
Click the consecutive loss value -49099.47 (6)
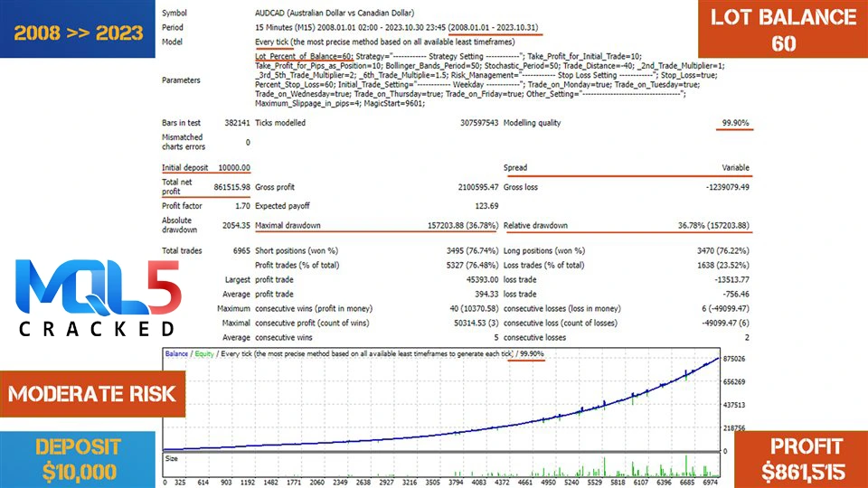pos(725,323)
